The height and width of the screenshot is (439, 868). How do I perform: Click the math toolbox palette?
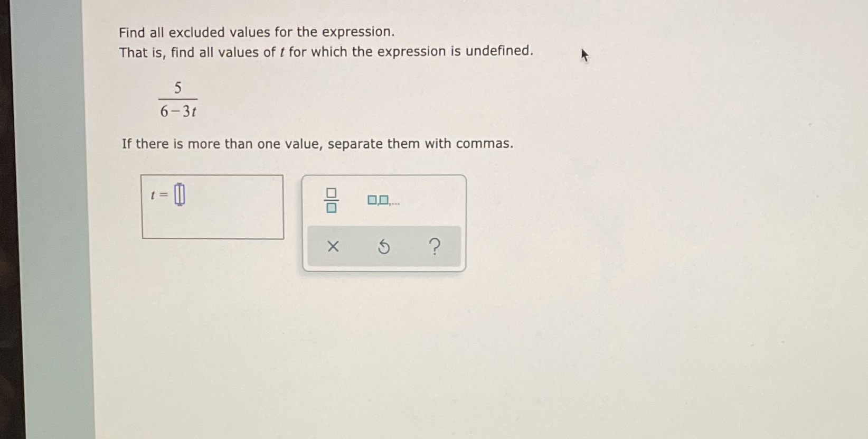383,222
